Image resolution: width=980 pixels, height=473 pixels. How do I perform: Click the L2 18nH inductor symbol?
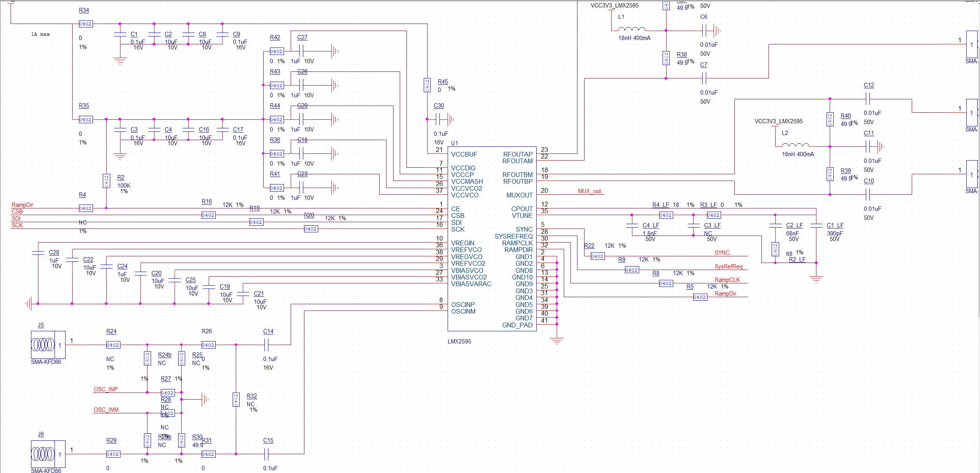(795, 145)
